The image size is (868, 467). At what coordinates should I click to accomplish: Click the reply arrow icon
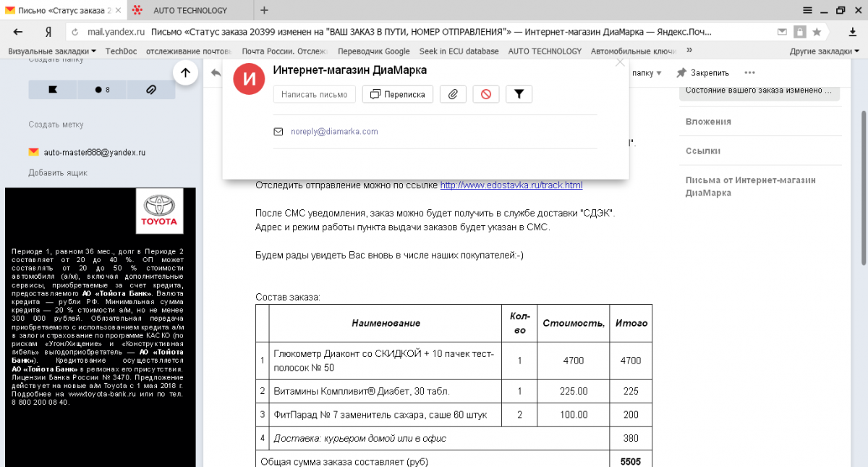(x=216, y=72)
